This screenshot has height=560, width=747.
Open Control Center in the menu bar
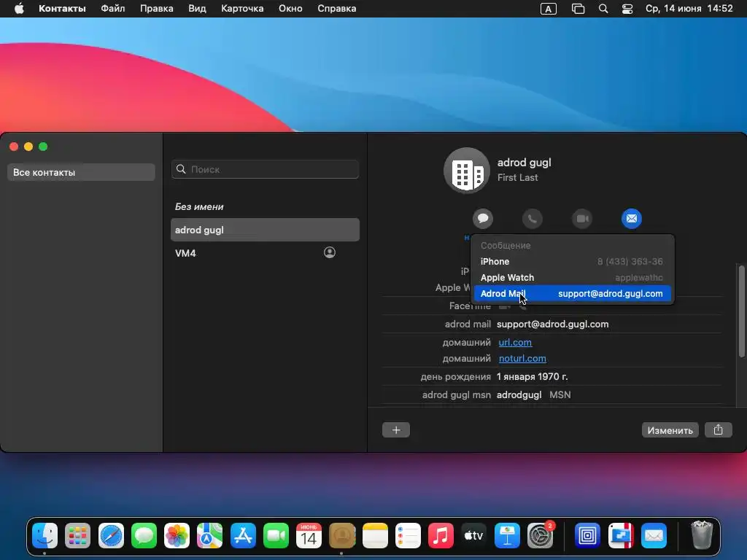[x=627, y=9]
